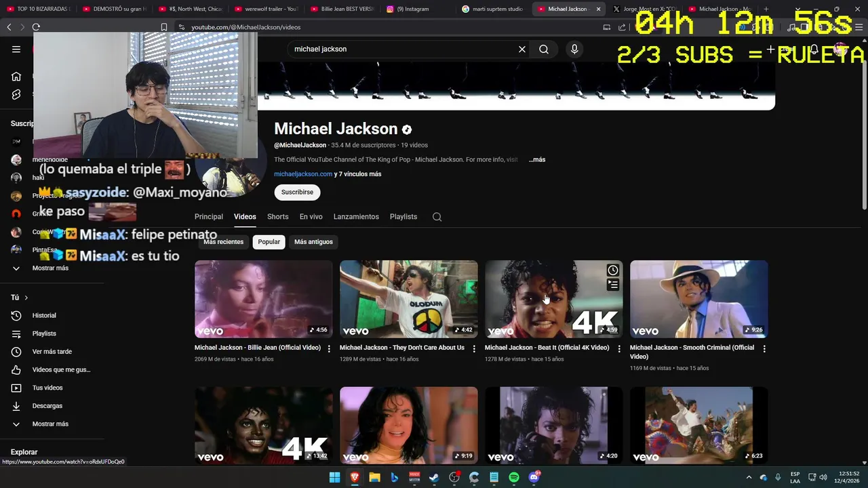This screenshot has width=868, height=488.
Task: Select the Más recientes filter chip
Action: 223,242
